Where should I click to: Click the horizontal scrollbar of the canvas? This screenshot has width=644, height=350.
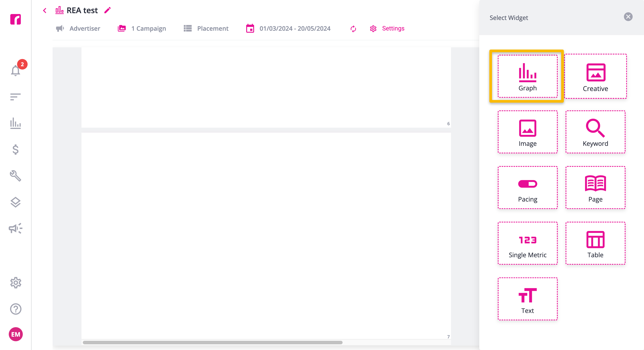tap(212, 343)
